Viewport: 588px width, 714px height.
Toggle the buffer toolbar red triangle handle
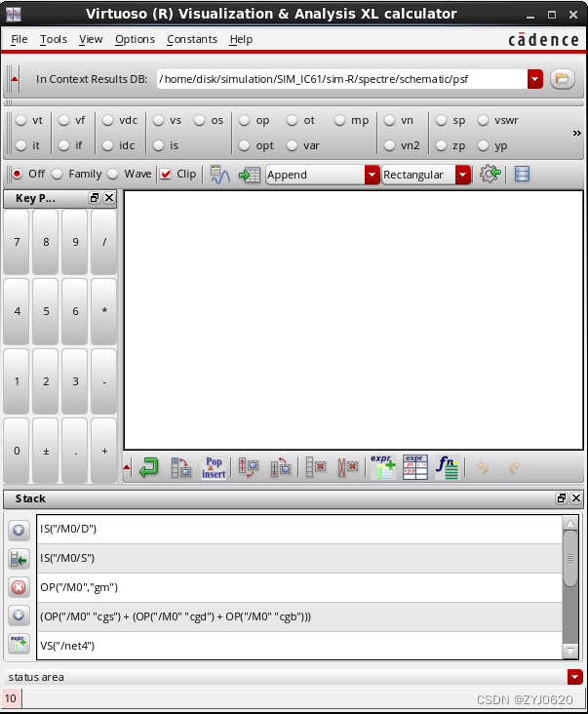pos(127,467)
